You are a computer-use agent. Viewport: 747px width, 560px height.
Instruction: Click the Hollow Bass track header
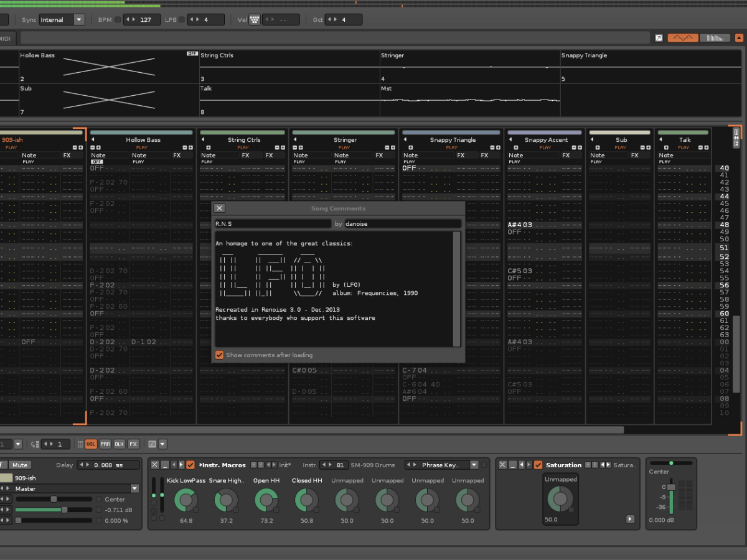143,140
